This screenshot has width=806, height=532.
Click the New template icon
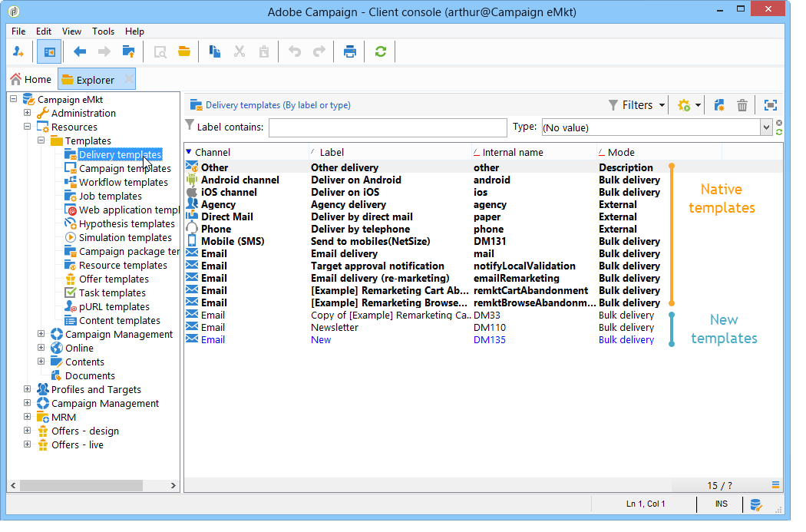[x=719, y=105]
